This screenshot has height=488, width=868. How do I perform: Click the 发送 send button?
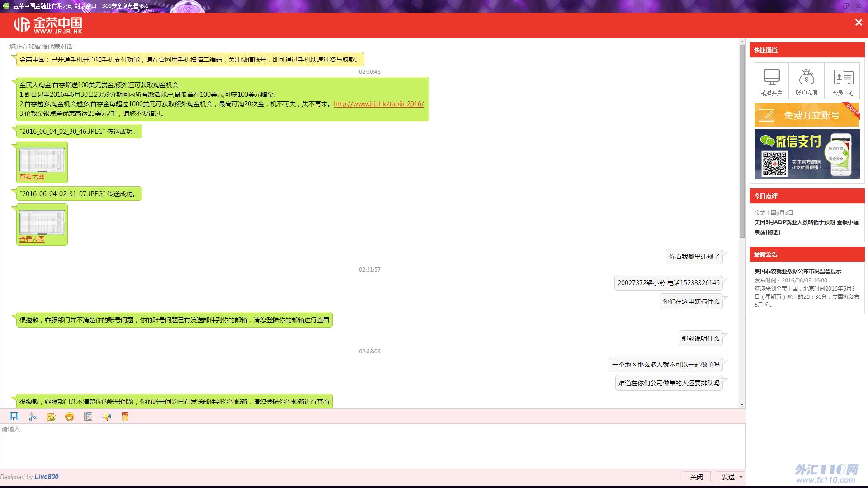(x=728, y=477)
